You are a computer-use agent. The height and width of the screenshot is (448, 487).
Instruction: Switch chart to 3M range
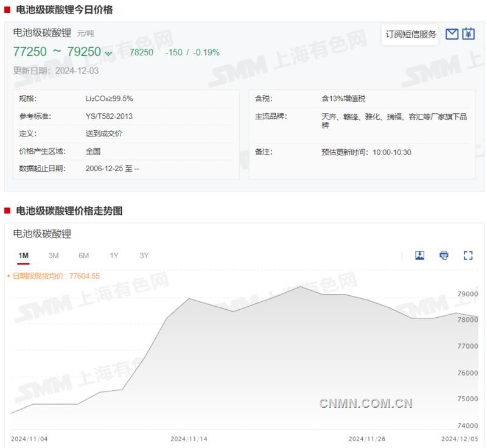point(54,256)
